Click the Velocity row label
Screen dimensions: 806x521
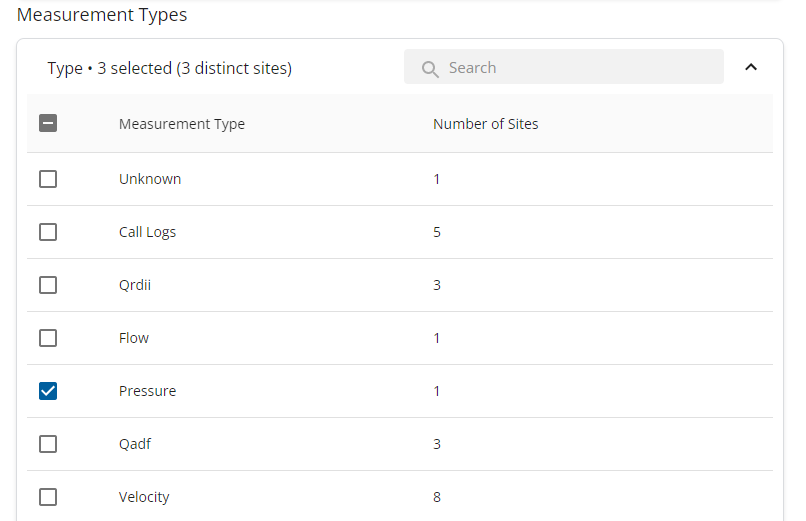[144, 497]
